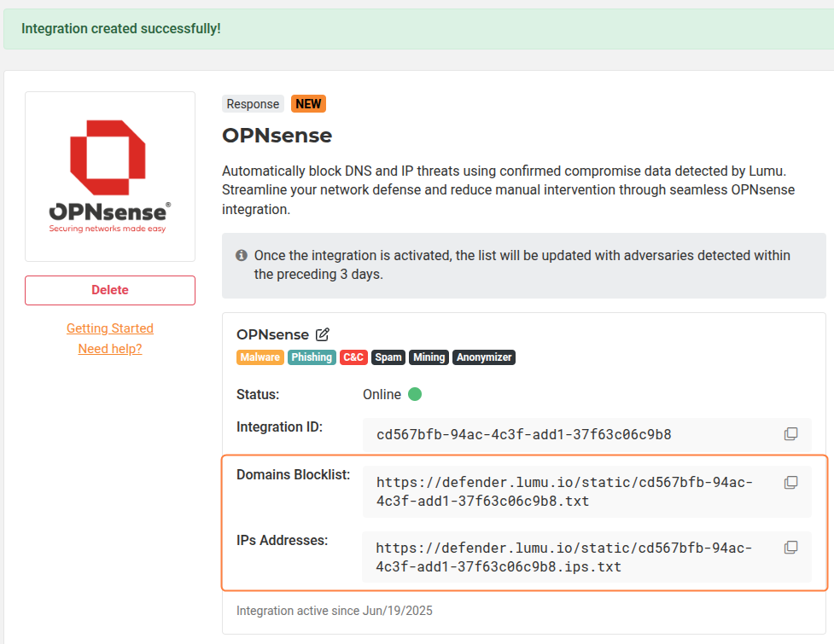Edit the OPNsense integration name
Viewport: 834px width, 644px height.
click(323, 334)
